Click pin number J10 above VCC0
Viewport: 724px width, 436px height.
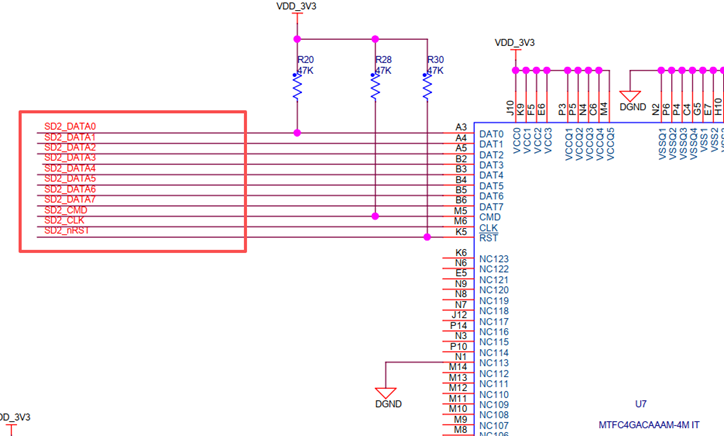click(510, 108)
